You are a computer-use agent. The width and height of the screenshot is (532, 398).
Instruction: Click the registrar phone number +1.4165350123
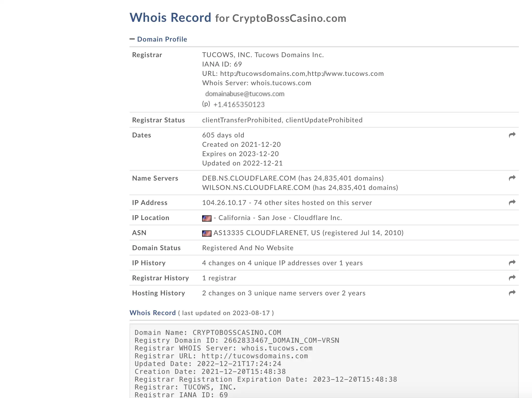pos(239,104)
